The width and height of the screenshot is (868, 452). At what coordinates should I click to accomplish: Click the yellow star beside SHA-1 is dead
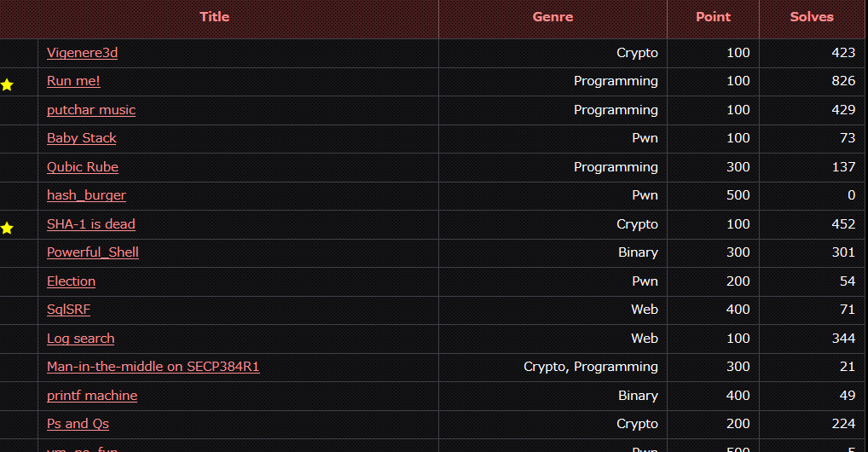7,228
